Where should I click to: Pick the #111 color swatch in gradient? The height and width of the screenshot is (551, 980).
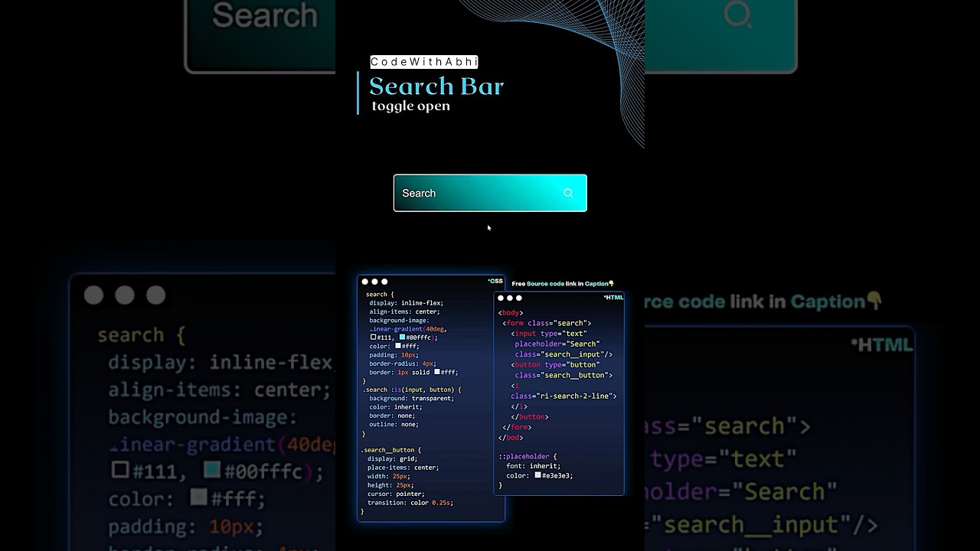[x=374, y=337]
